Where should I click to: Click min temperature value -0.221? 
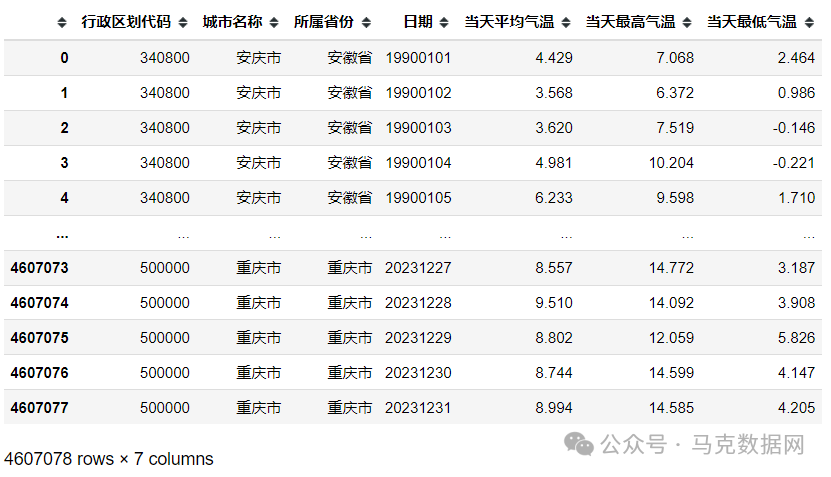794,163
